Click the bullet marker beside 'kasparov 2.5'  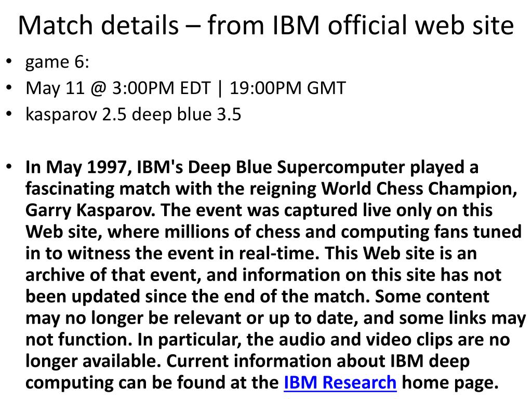pyautogui.click(x=9, y=114)
